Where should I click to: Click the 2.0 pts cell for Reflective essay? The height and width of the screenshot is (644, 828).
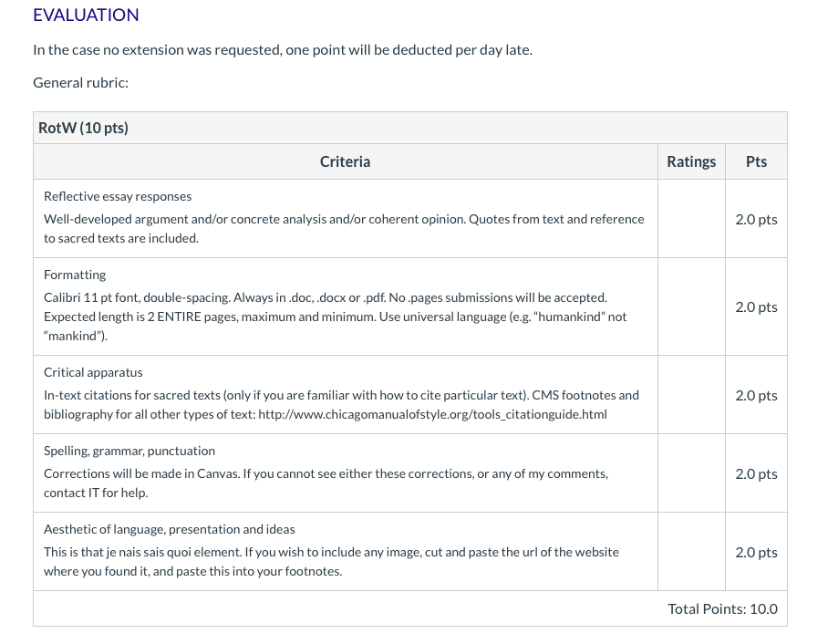point(756,219)
